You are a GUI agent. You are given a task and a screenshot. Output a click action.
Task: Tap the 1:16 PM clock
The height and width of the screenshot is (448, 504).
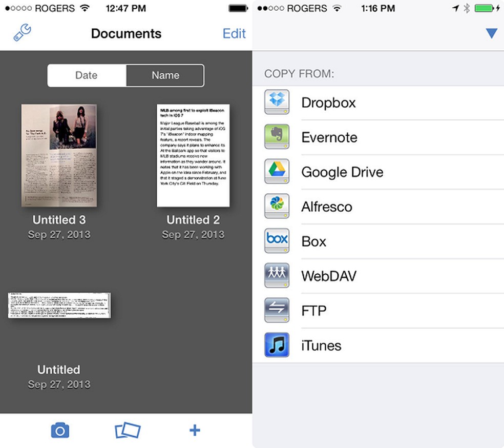pos(378,8)
